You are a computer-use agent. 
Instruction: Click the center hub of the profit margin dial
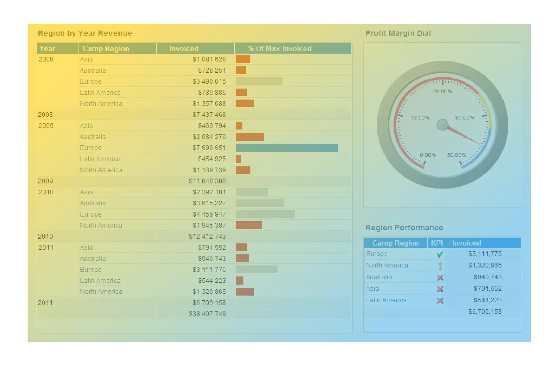pyautogui.click(x=442, y=125)
